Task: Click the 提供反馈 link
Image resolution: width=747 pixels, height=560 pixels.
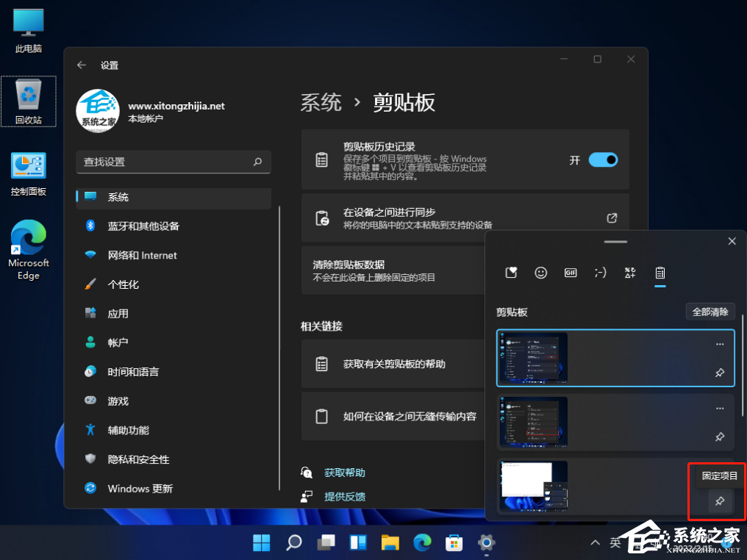Action: pyautogui.click(x=344, y=497)
